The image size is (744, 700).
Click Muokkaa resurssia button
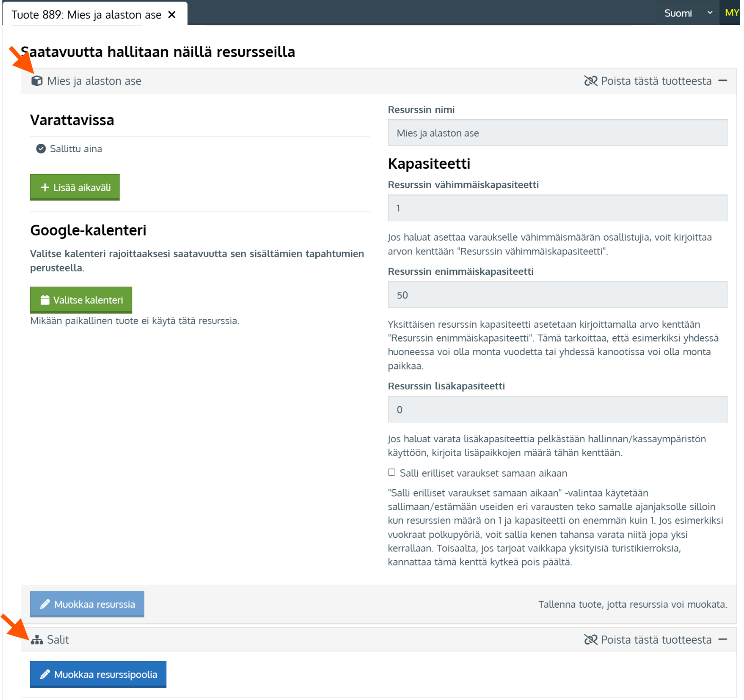pyautogui.click(x=87, y=604)
